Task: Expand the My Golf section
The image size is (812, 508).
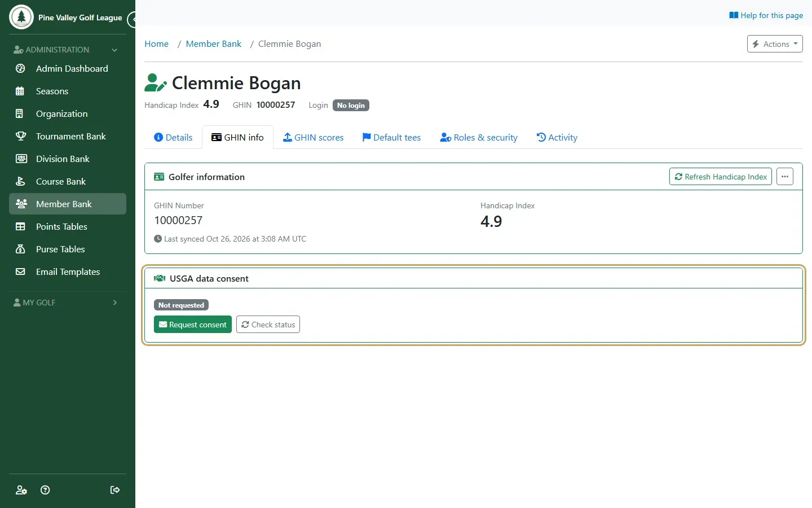Action: pos(68,303)
